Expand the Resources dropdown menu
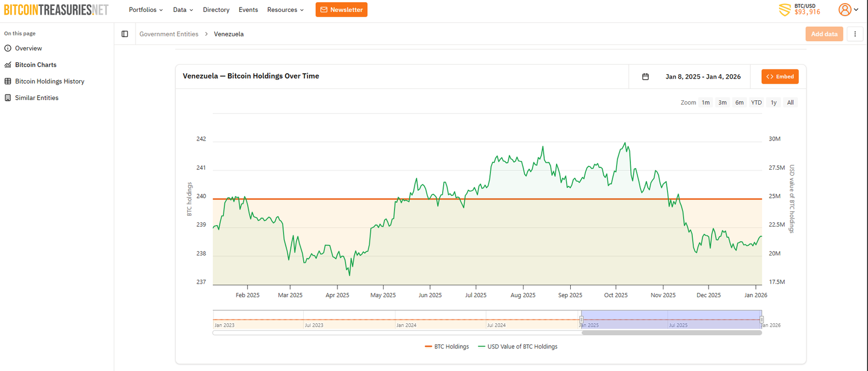Viewport: 868px width, 371px height. point(285,10)
